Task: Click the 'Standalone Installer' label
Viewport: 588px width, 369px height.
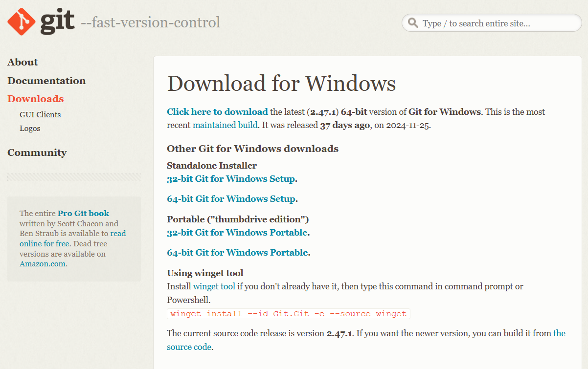Action: tap(212, 165)
